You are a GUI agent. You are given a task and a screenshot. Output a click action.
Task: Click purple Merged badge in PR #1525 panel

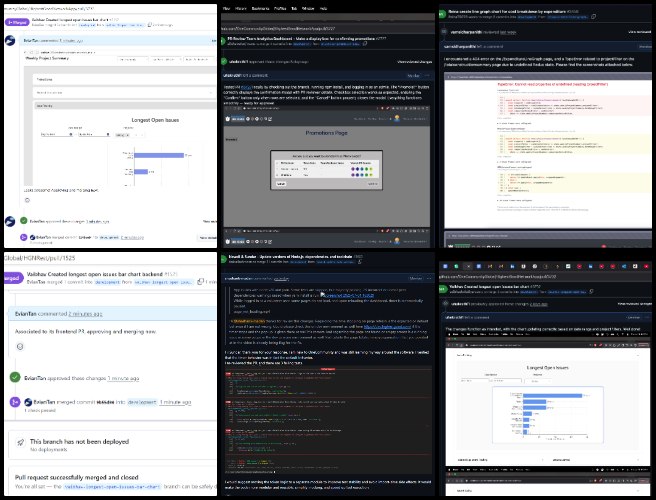click(x=13, y=278)
